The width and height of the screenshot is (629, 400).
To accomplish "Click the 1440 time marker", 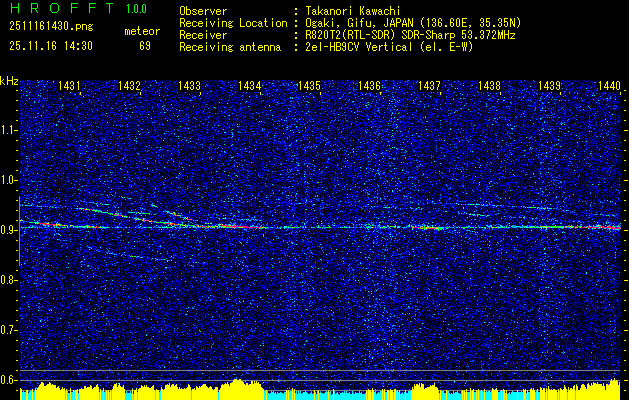I will tap(609, 85).
